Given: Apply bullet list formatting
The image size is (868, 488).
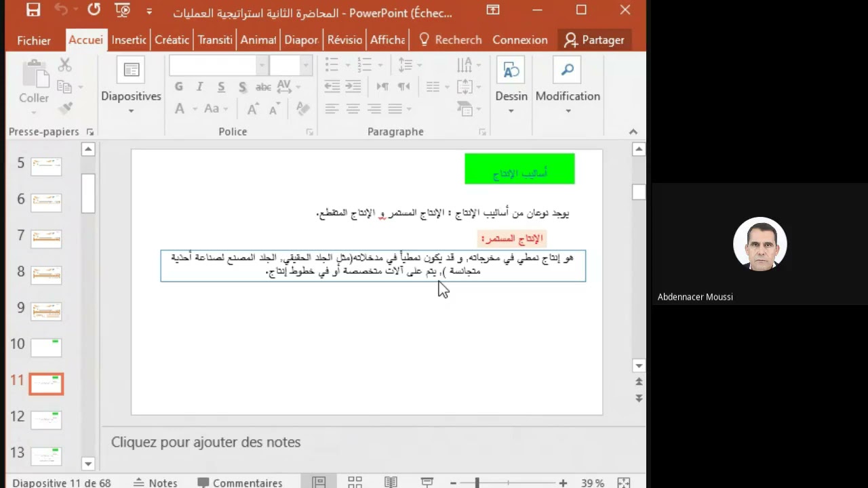Looking at the screenshot, I should coord(332,65).
